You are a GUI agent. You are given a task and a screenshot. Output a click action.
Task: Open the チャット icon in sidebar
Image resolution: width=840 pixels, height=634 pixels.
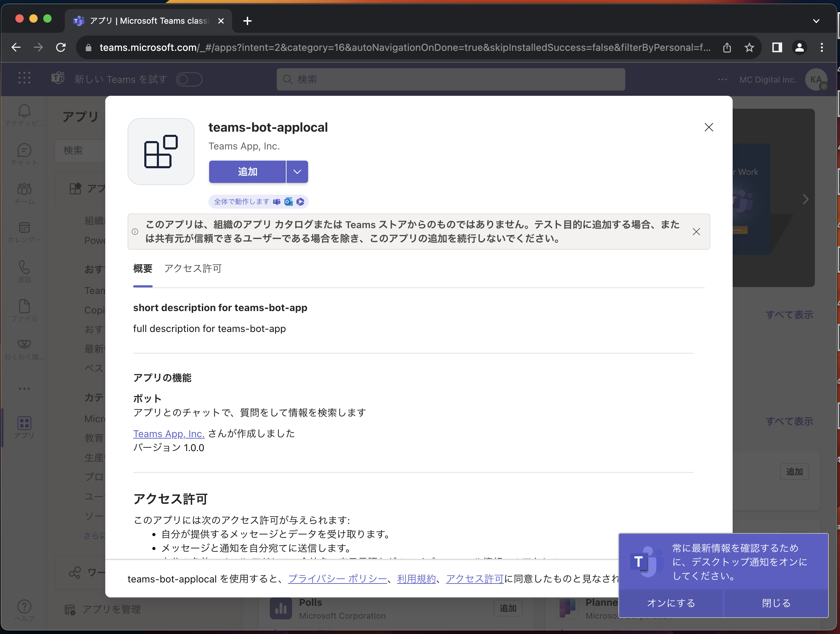(x=24, y=155)
